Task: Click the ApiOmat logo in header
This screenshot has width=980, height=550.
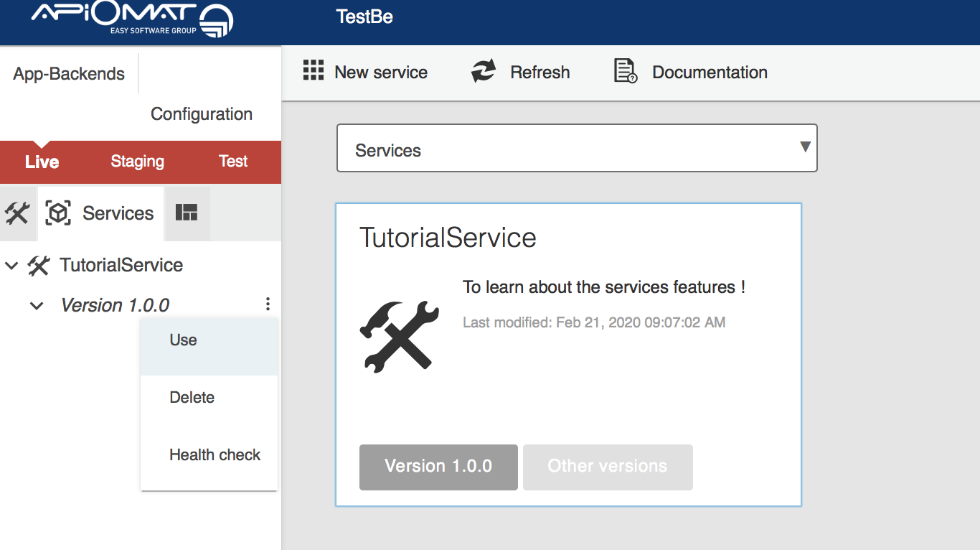Action: pos(131,19)
